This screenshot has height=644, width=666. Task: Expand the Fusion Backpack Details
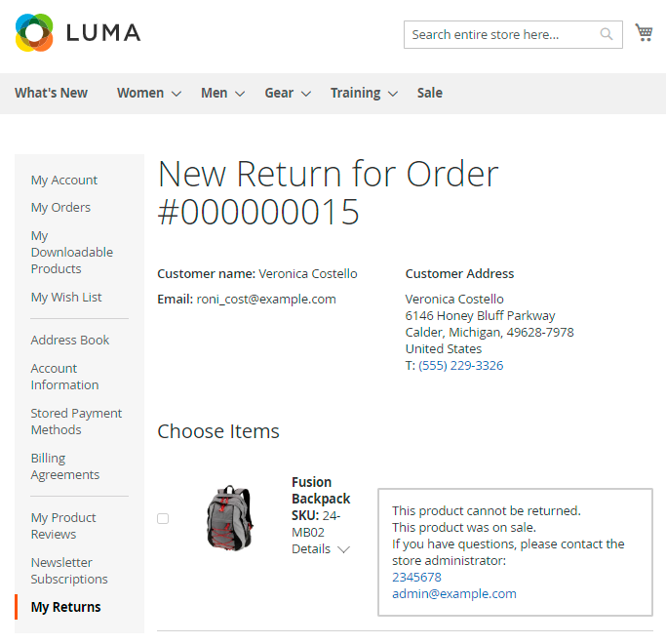[321, 549]
